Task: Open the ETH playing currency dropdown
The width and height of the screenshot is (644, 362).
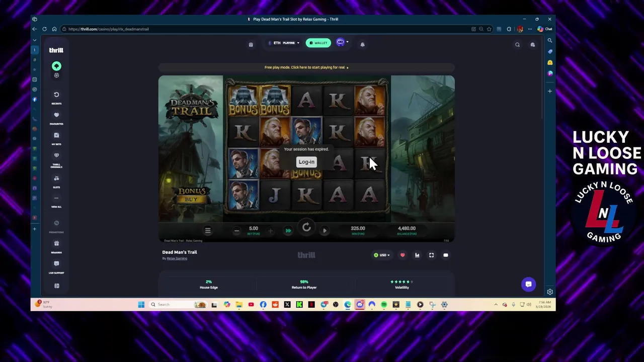Action: coord(284,43)
